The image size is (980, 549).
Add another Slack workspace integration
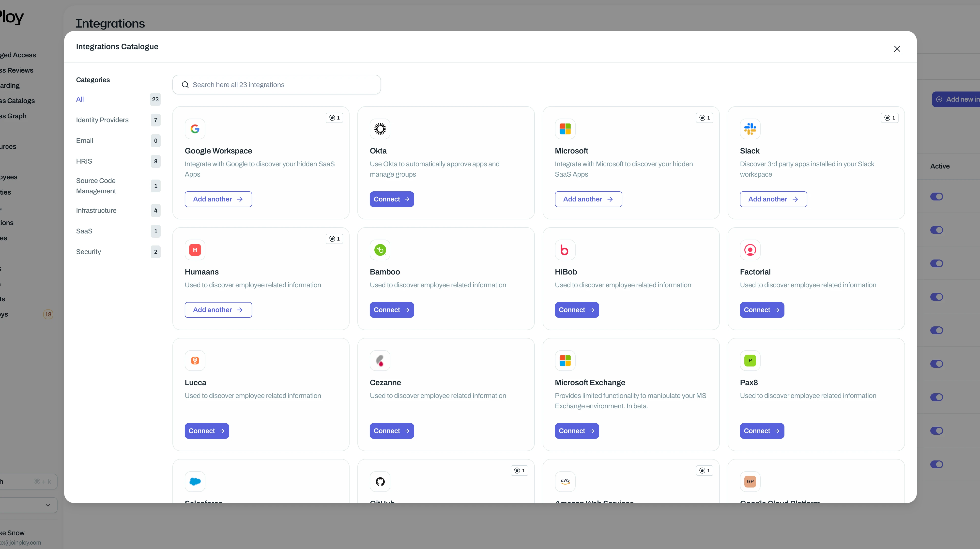point(773,199)
